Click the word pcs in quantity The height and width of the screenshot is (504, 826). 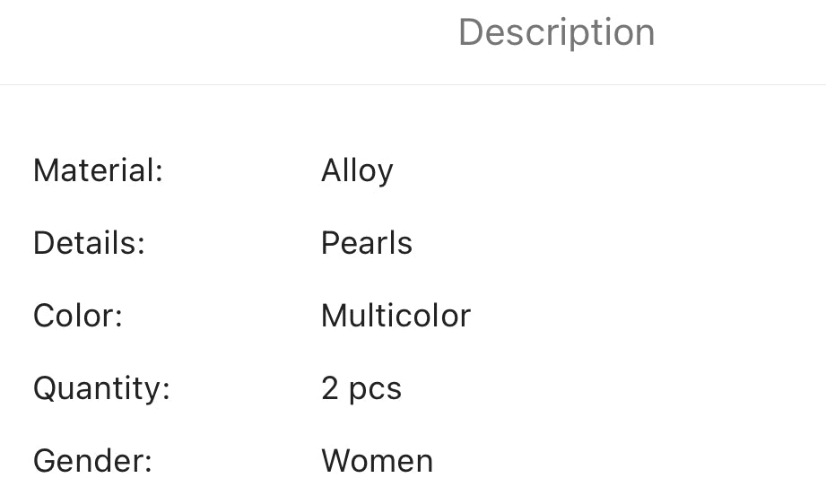[375, 391]
